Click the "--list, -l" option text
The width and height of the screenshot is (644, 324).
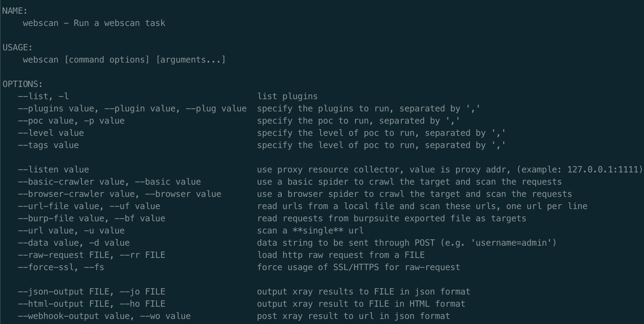tap(43, 96)
